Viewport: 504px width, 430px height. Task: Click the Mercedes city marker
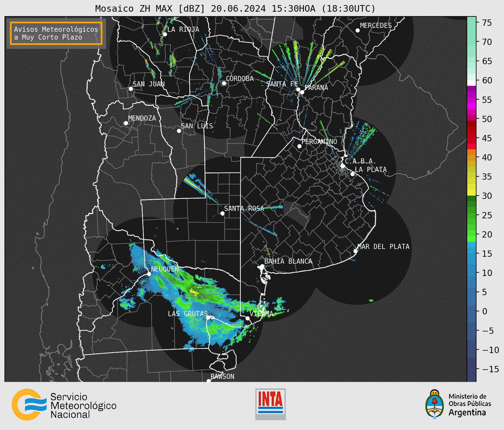coord(358,31)
